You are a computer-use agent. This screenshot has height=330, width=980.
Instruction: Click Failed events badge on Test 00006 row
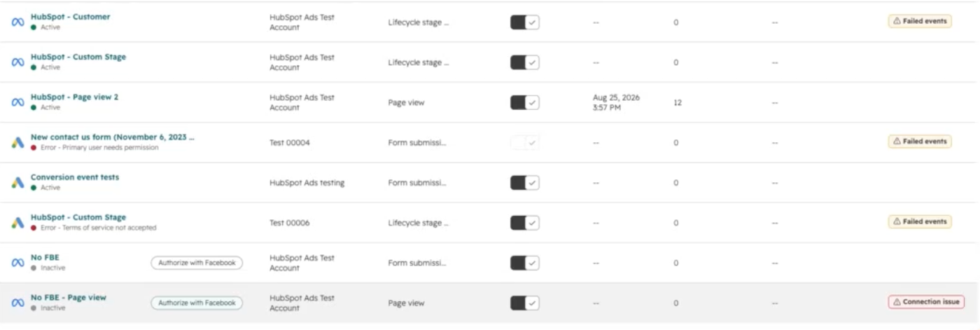(920, 221)
